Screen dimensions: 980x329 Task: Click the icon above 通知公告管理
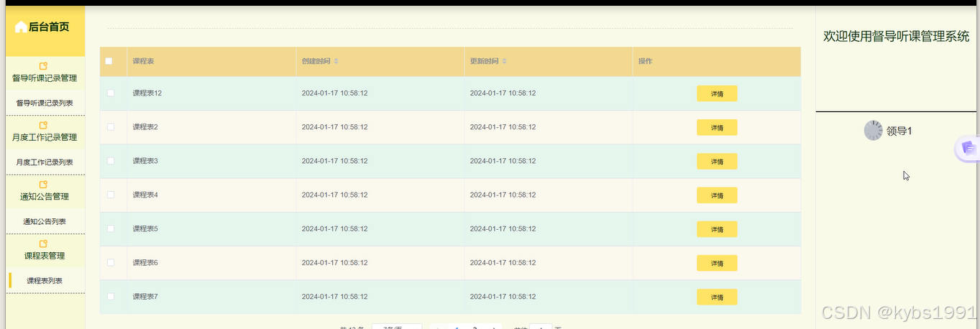(x=43, y=185)
